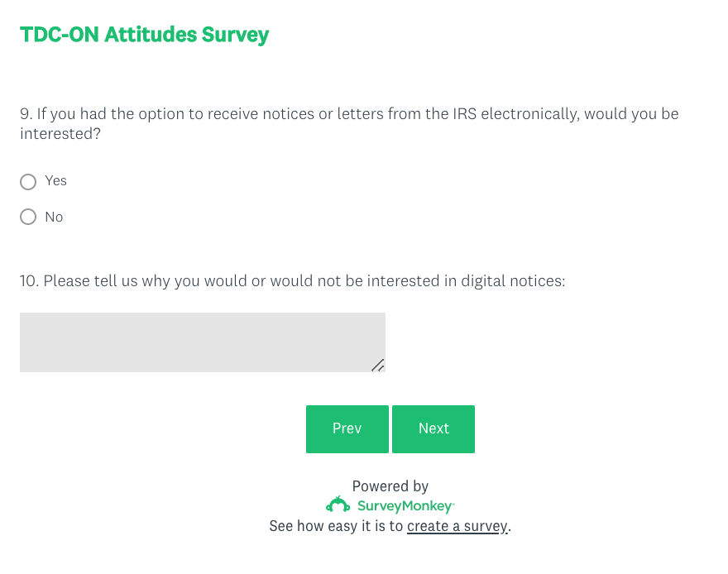Select the Yes radio button

[28, 181]
